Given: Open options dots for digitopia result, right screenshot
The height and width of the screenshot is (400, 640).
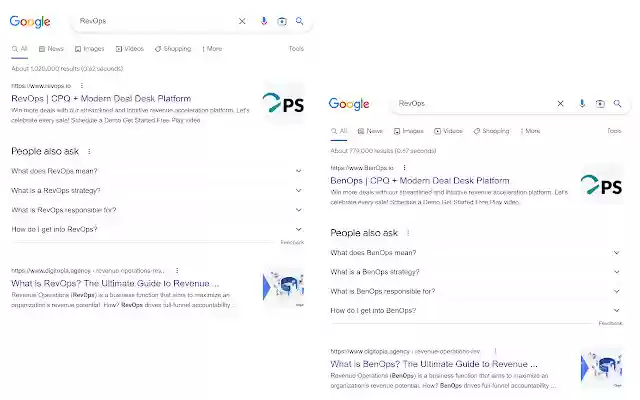Looking at the screenshot, I should point(495,351).
